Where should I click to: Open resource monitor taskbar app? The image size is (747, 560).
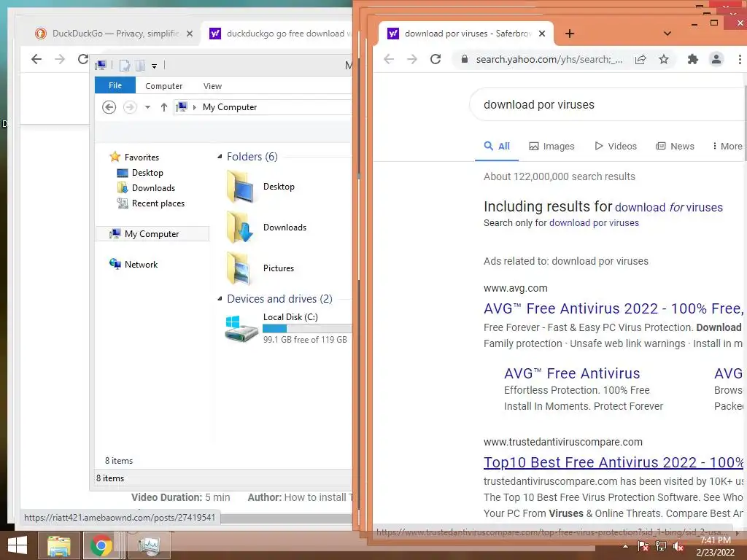tap(150, 545)
